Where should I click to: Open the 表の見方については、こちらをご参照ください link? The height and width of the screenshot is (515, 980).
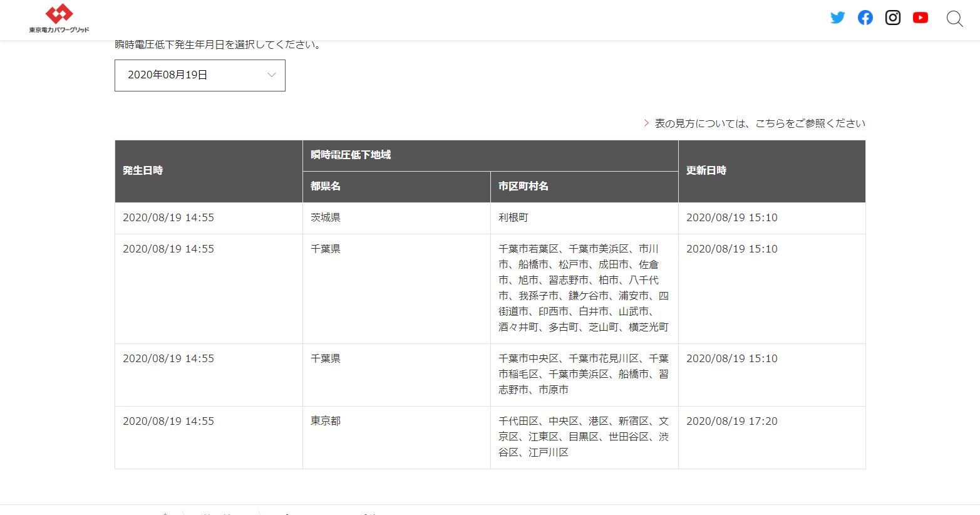click(760, 123)
